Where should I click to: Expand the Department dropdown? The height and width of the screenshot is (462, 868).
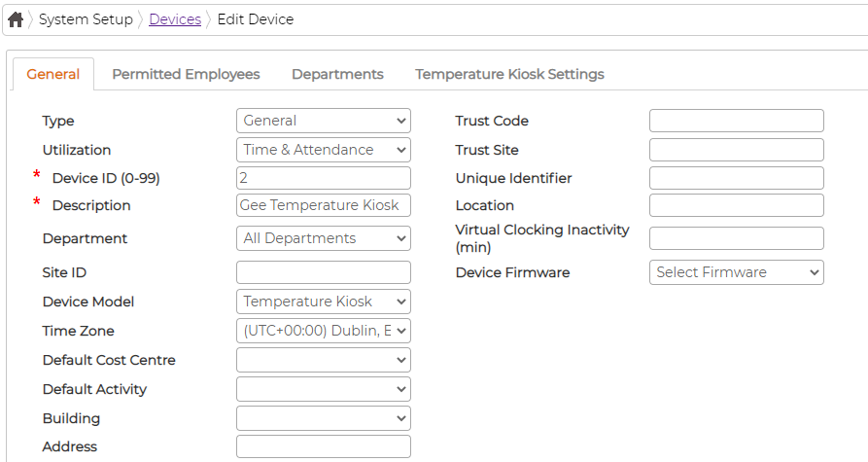(x=324, y=238)
